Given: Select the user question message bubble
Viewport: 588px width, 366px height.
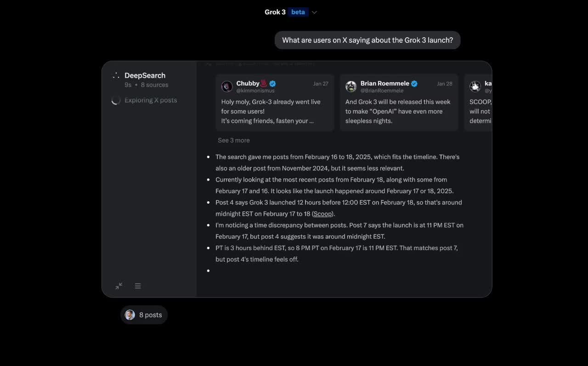Looking at the screenshot, I should (x=367, y=40).
